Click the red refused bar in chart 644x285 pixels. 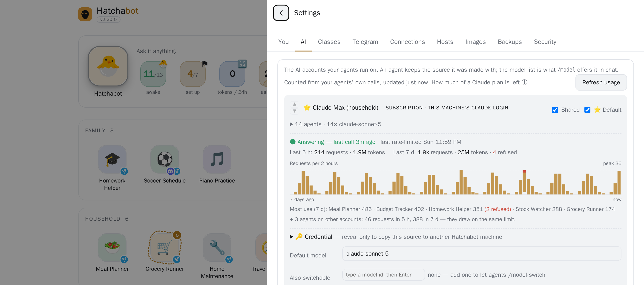coord(524,171)
